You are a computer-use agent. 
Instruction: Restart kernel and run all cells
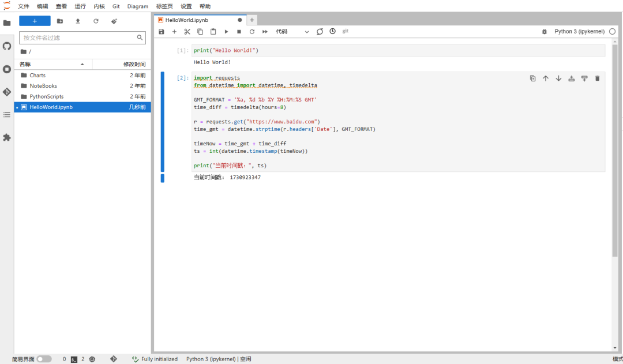[x=265, y=31]
